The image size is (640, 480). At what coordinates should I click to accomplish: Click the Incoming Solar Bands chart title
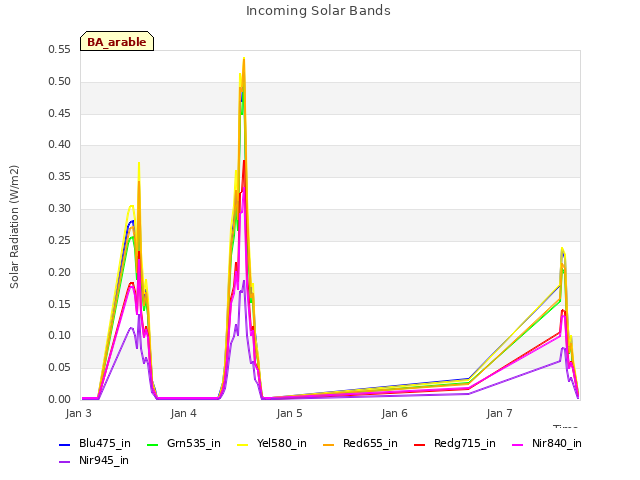tap(318, 11)
